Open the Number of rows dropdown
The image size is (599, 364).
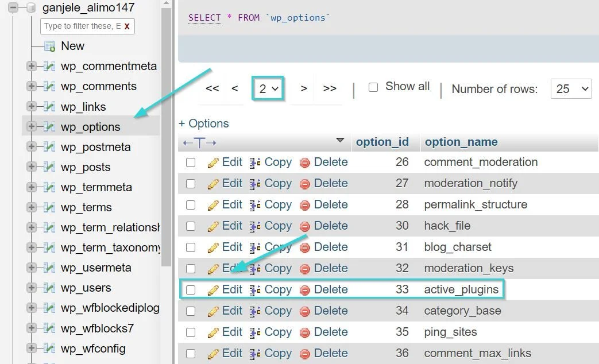click(571, 88)
